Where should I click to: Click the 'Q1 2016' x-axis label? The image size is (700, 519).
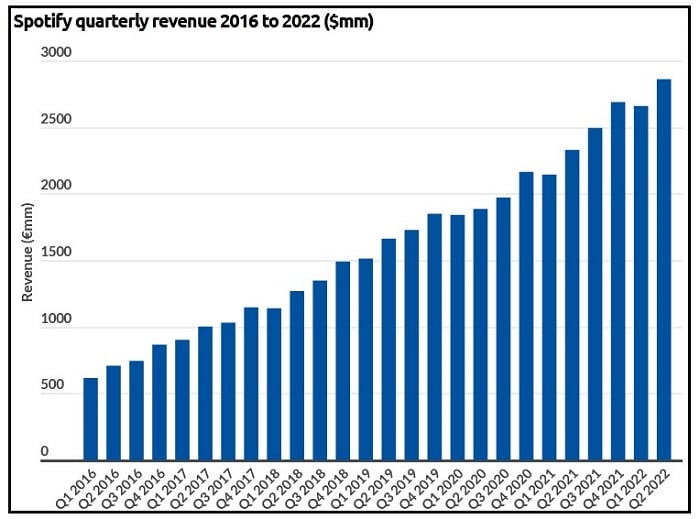tap(77, 489)
